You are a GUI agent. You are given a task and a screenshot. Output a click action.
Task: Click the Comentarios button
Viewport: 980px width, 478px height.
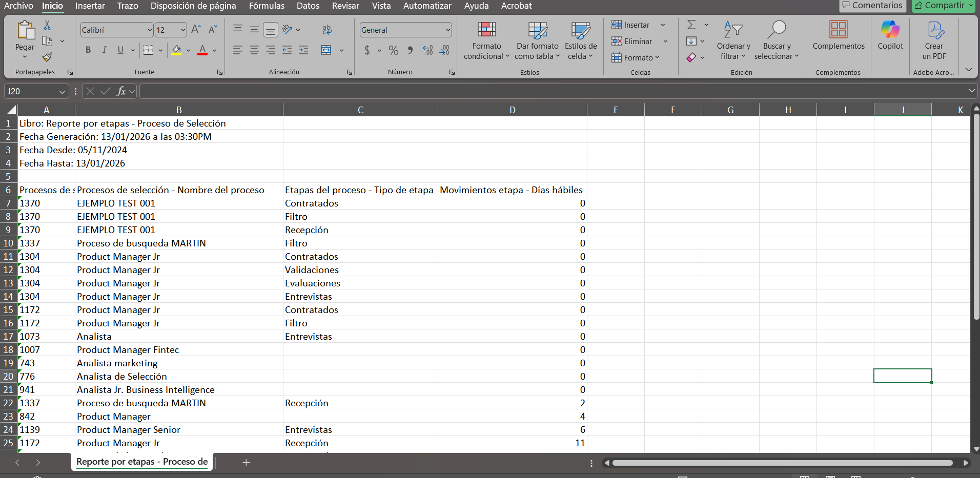(x=872, y=6)
